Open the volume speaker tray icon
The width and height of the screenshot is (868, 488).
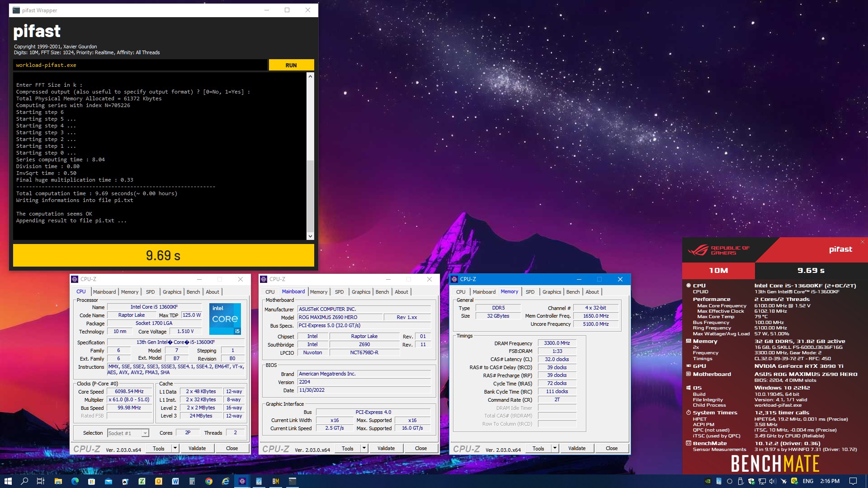point(773,481)
